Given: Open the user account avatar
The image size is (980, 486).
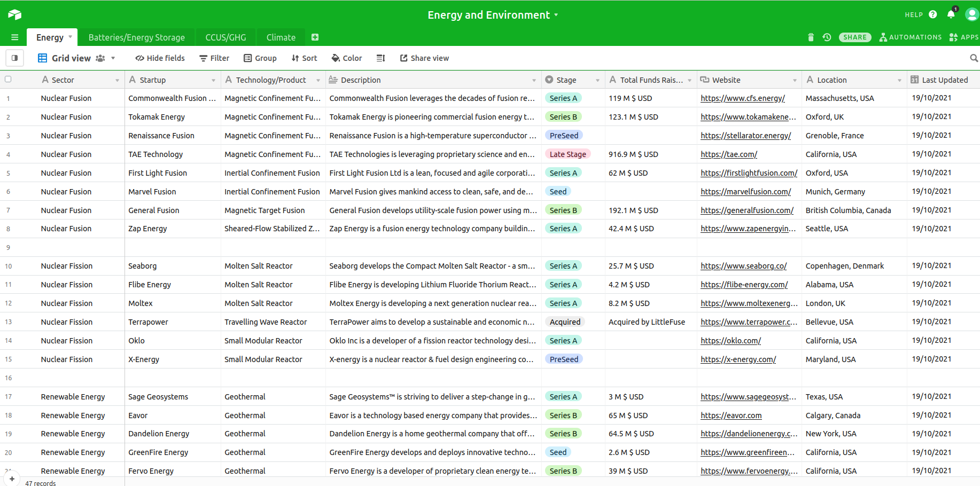Looking at the screenshot, I should tap(972, 14).
